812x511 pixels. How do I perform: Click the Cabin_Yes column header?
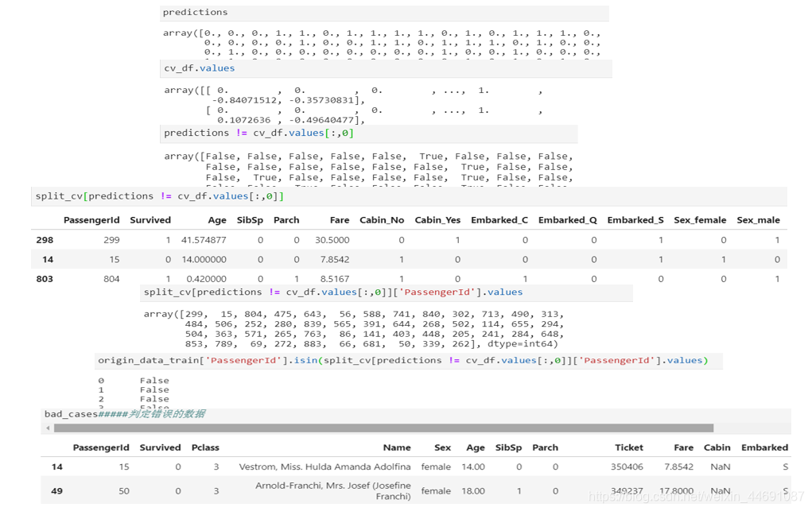pos(437,220)
